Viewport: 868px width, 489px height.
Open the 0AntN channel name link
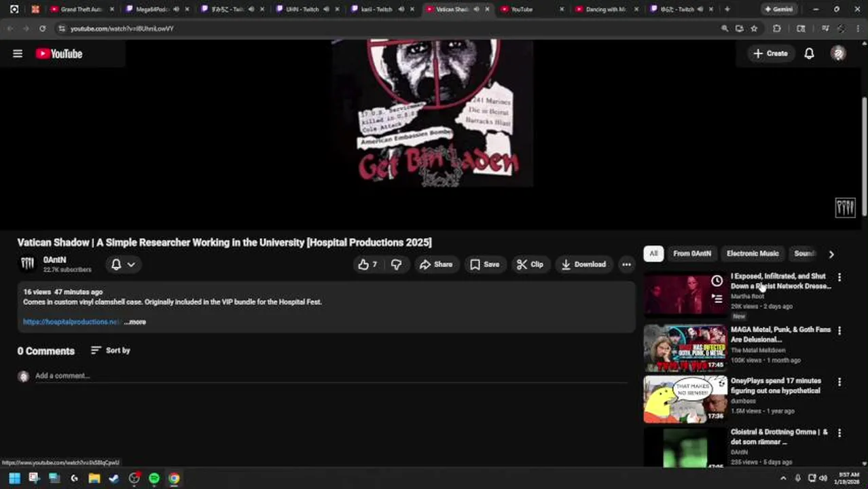54,260
